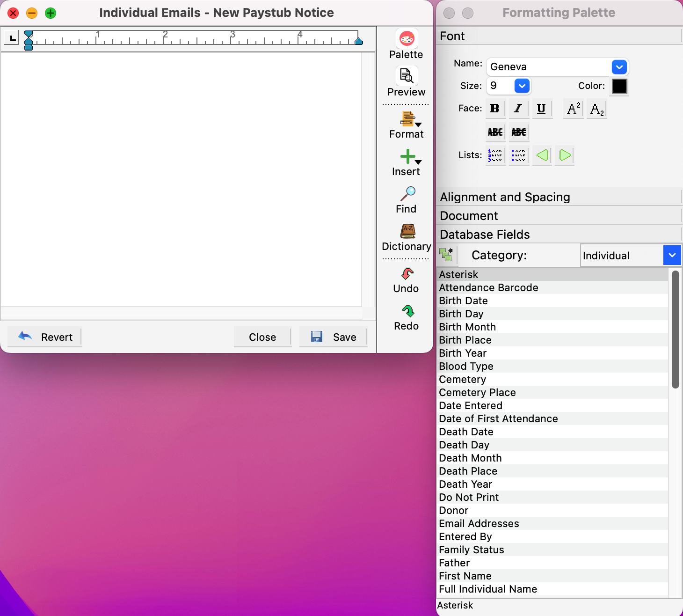
Task: Click the Revert button
Action: pyautogui.click(x=45, y=337)
